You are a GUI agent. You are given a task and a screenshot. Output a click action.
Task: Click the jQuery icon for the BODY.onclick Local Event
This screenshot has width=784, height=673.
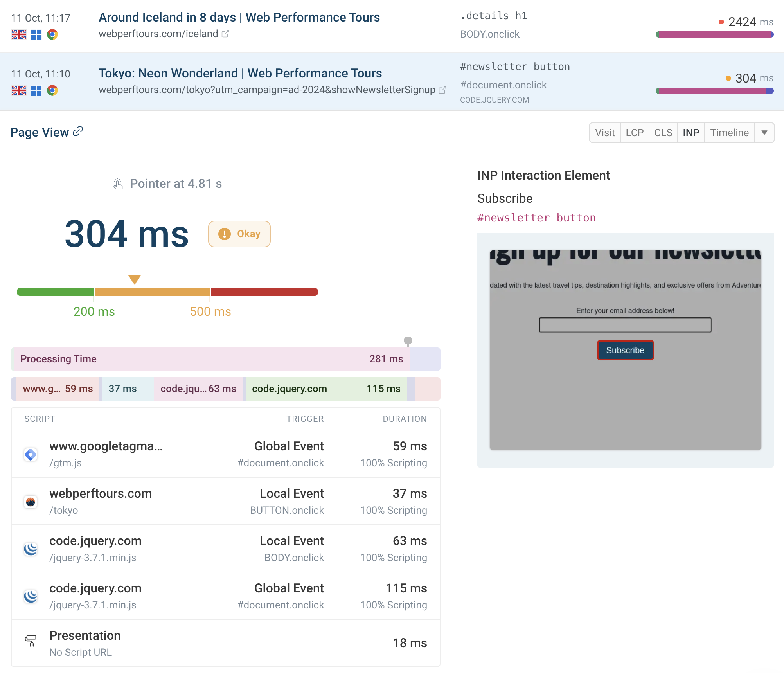click(31, 549)
